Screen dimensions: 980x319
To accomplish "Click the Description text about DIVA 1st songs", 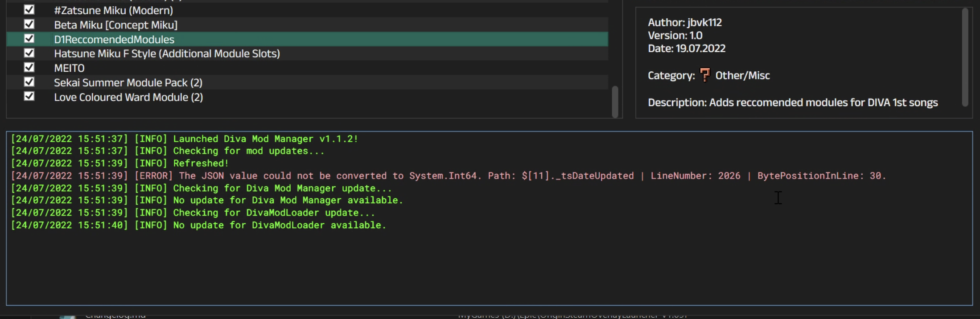I will pyautogui.click(x=793, y=102).
